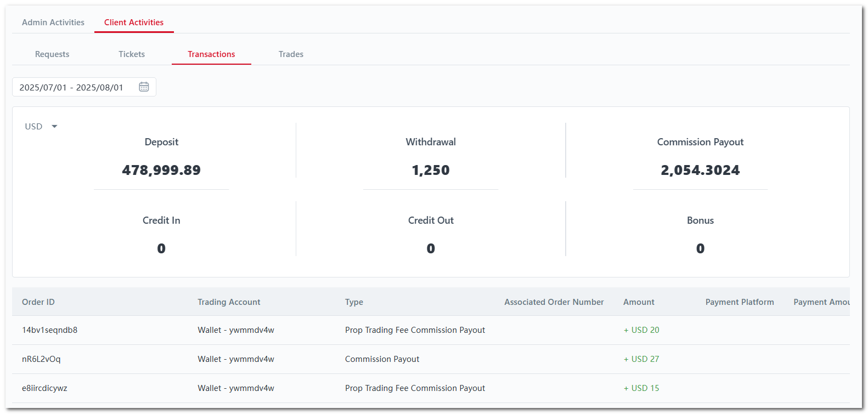Switch to the Admin Activities tab
This screenshot has width=868, height=414.
point(53,22)
